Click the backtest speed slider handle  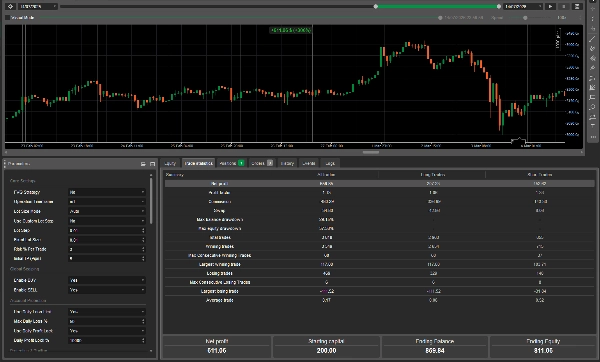pyautogui.click(x=525, y=18)
